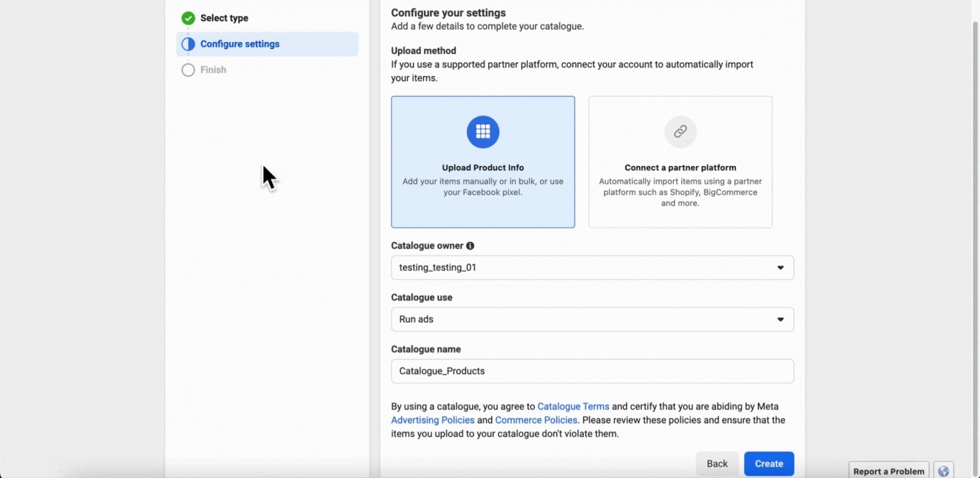
Task: Click the half-filled Configure settings step icon
Action: click(x=188, y=44)
